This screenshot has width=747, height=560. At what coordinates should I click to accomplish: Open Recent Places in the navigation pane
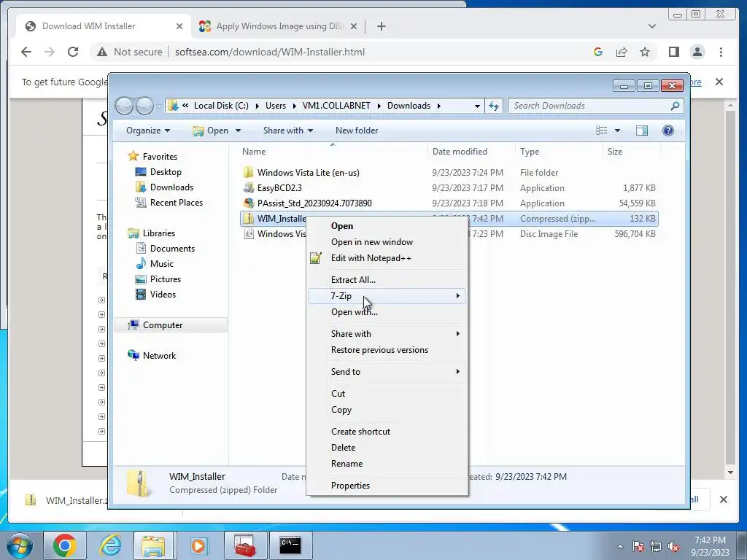[x=177, y=203]
